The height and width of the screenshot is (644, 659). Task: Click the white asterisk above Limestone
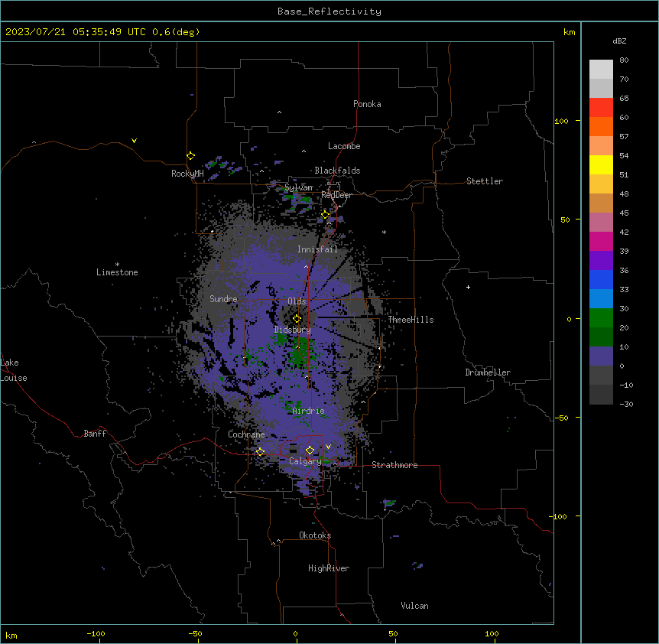[117, 265]
